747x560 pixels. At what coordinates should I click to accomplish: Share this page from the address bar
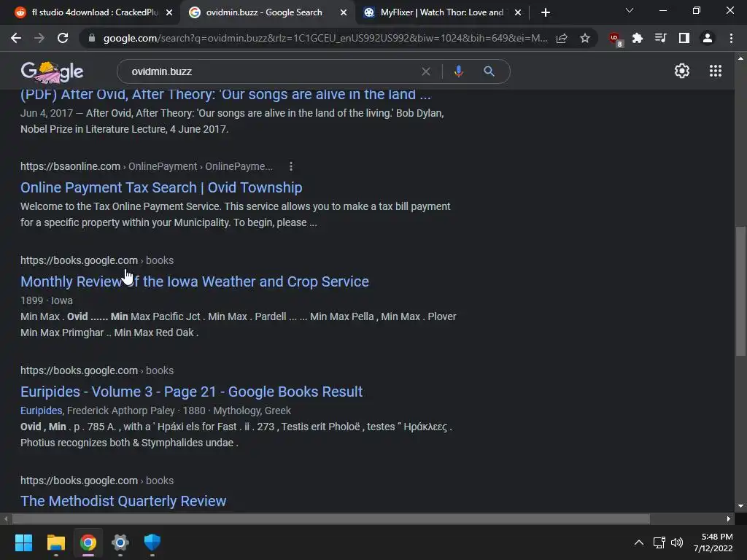[x=562, y=38]
